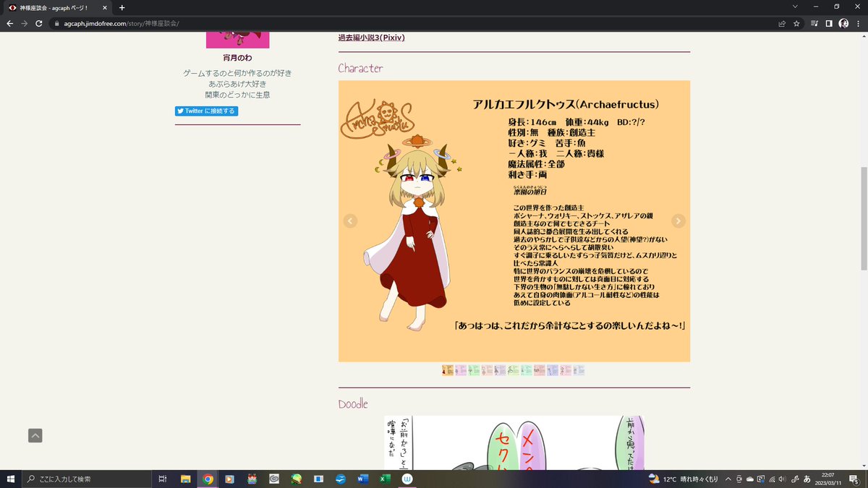Click the 宵月のわ profile name
Viewport: 868px width, 488px height.
(237, 58)
